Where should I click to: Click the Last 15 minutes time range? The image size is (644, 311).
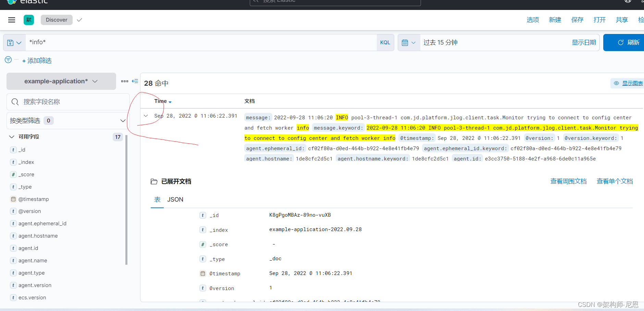click(x=441, y=43)
